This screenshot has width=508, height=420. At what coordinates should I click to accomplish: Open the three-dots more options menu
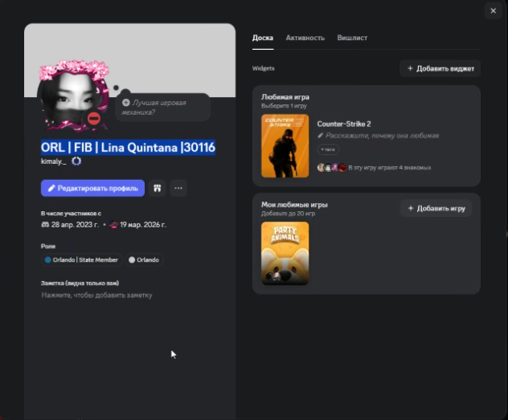(178, 188)
